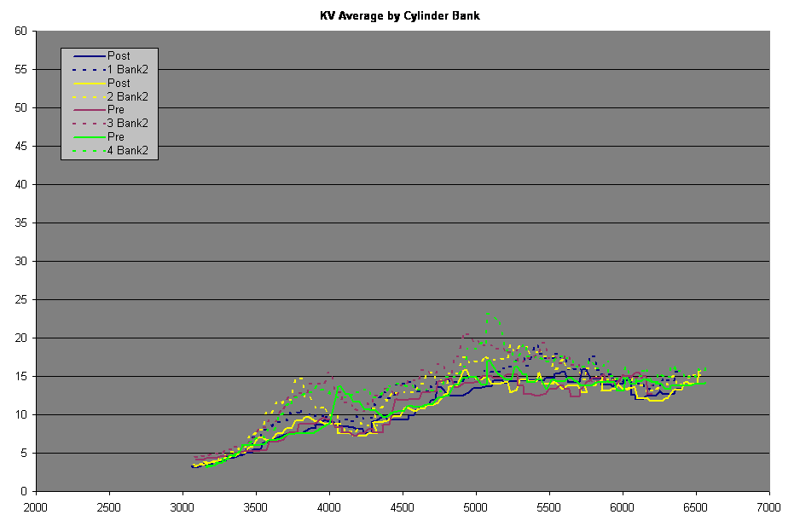The width and height of the screenshot is (800, 532).
Task: Click the y-axis label 15
Action: pos(21,377)
